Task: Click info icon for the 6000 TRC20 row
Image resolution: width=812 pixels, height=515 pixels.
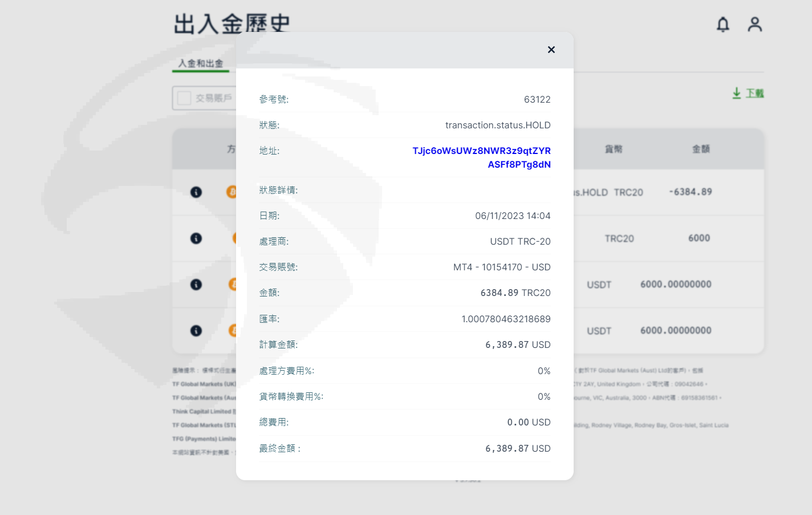Action: 196,238
